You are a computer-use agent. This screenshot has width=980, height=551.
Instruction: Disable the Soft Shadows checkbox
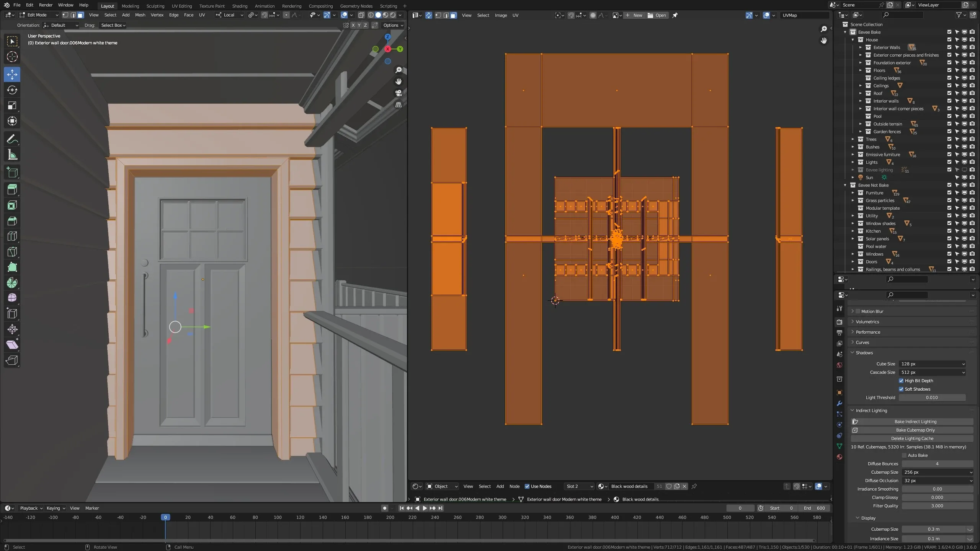[901, 389]
